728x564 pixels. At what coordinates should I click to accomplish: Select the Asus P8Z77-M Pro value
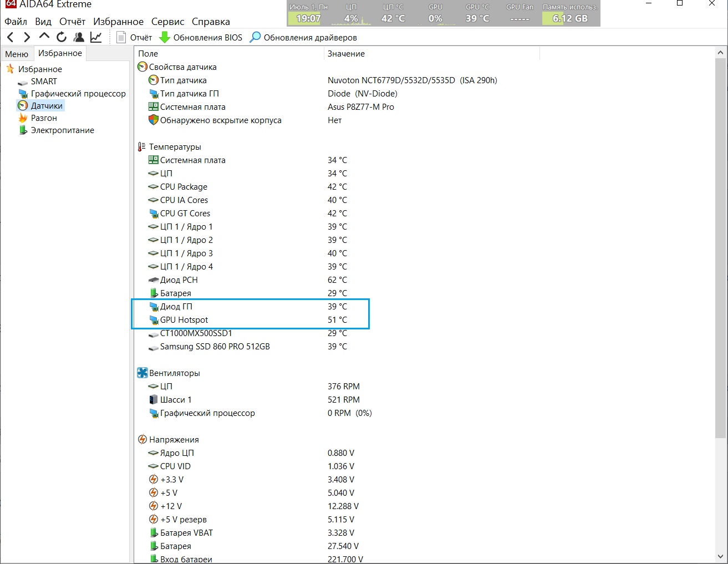(x=361, y=107)
